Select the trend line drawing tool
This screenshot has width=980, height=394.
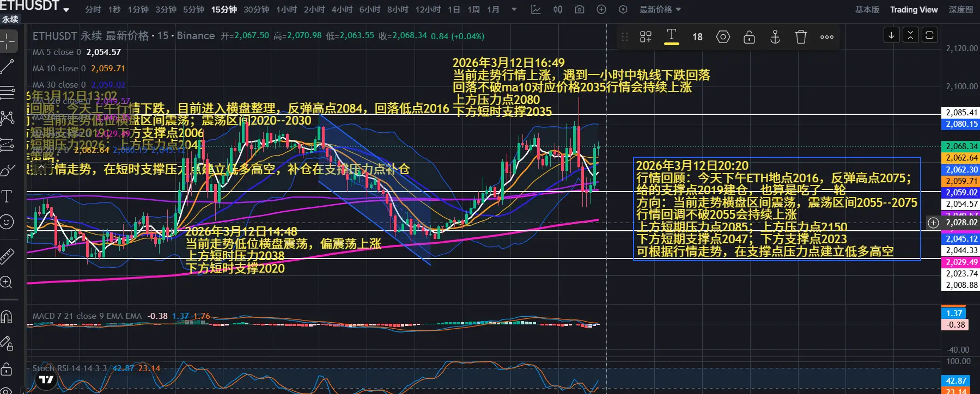pos(7,67)
